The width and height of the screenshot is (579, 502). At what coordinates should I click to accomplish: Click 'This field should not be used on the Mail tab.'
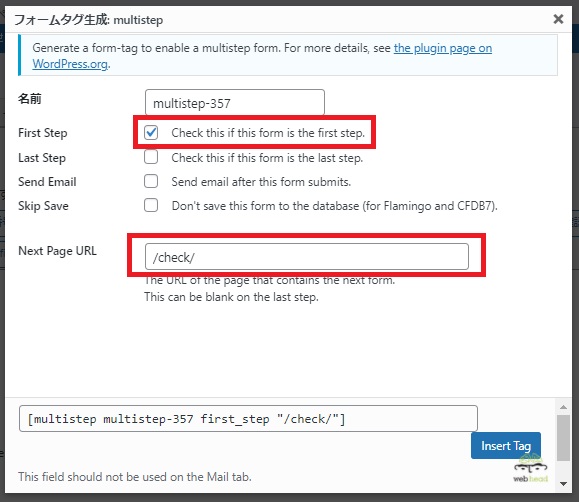point(135,477)
